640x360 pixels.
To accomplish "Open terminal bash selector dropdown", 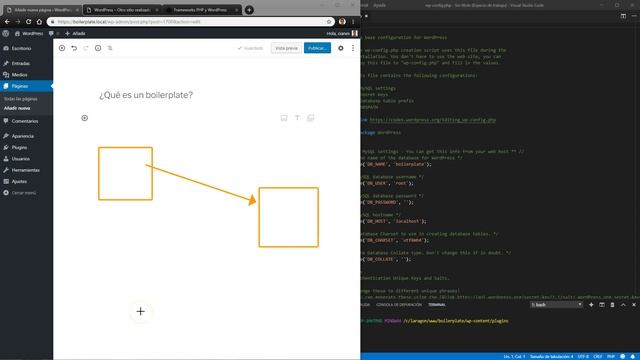I will point(556,305).
